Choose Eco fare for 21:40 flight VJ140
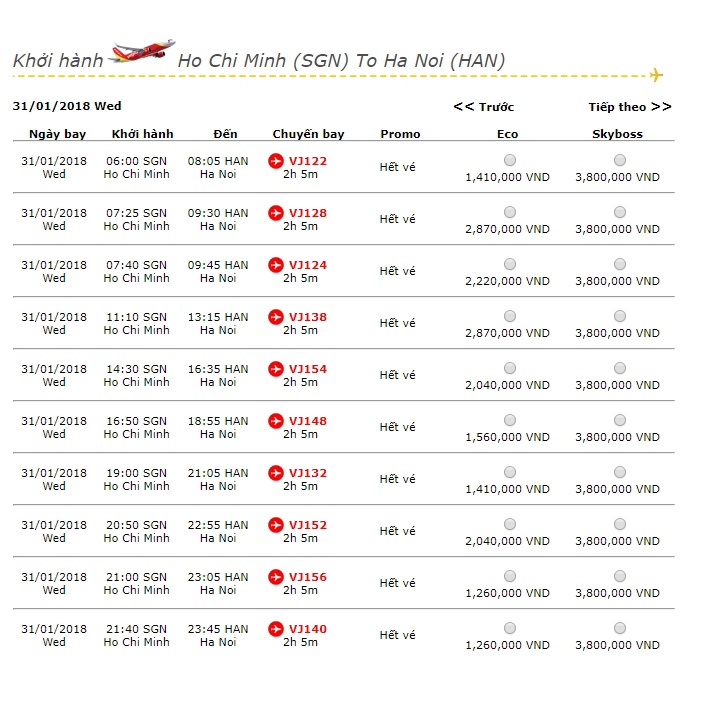Viewport: 701px width, 702px height. [x=510, y=628]
